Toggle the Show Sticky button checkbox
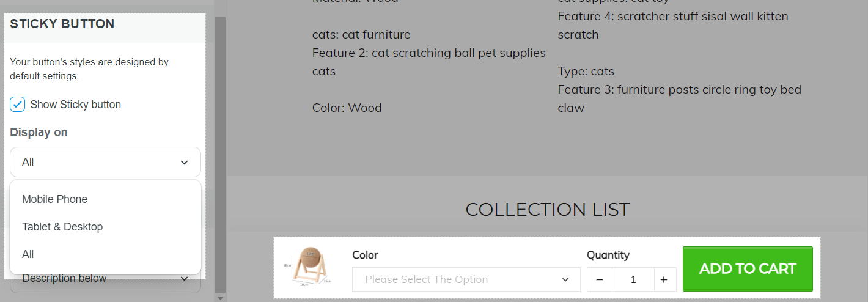 point(18,104)
